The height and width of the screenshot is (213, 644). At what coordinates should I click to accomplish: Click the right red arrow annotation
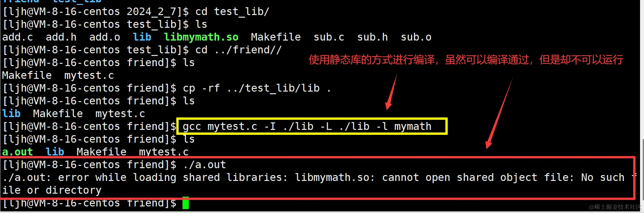pyautogui.click(x=499, y=113)
